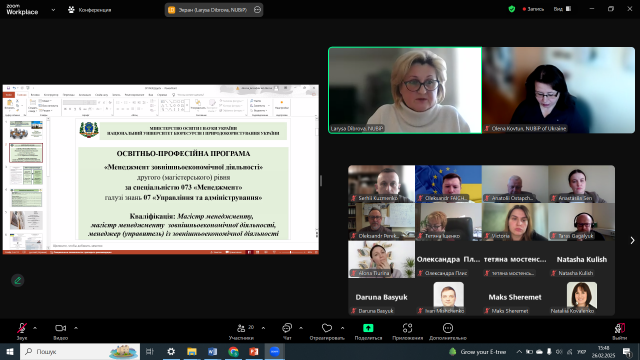Open the More options ellipsis icon
Image resolution: width=640 pixels, height=360 pixels.
(x=448, y=328)
